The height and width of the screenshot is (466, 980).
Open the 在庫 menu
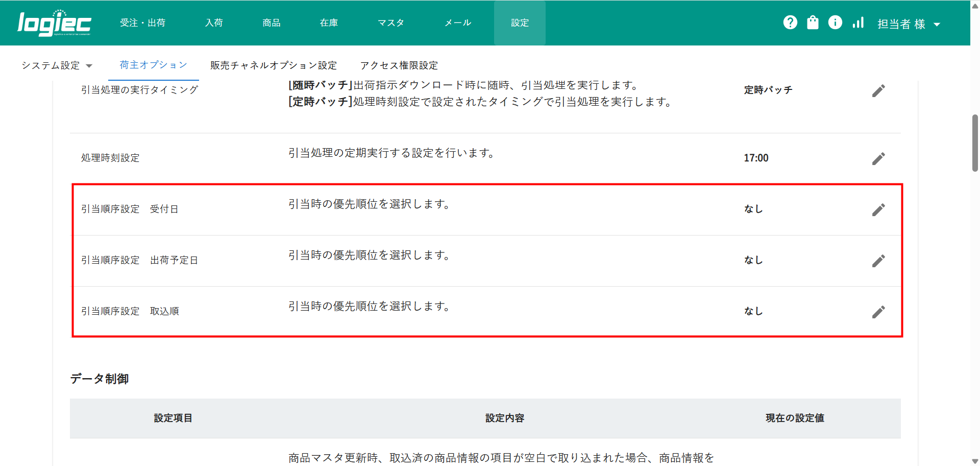[x=329, y=23]
